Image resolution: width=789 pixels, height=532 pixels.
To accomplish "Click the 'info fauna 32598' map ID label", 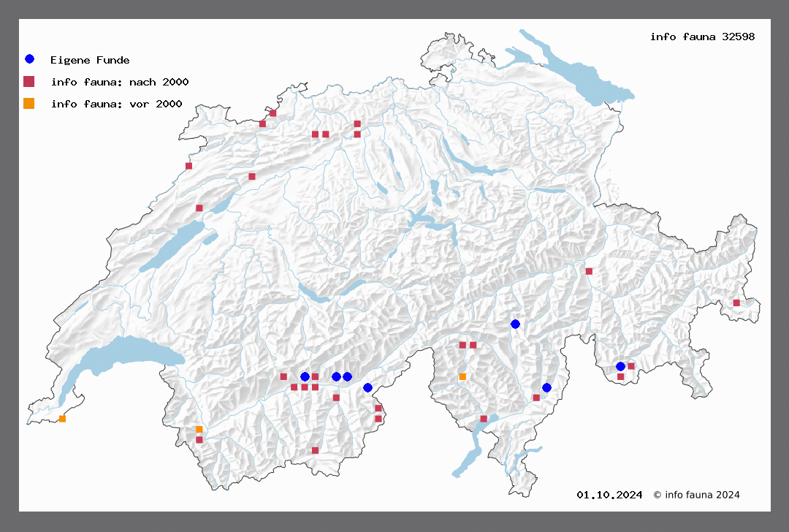I will tap(702, 37).
